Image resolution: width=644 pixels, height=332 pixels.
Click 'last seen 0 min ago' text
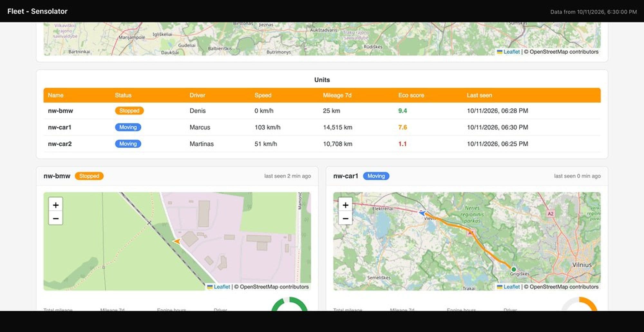pos(577,176)
